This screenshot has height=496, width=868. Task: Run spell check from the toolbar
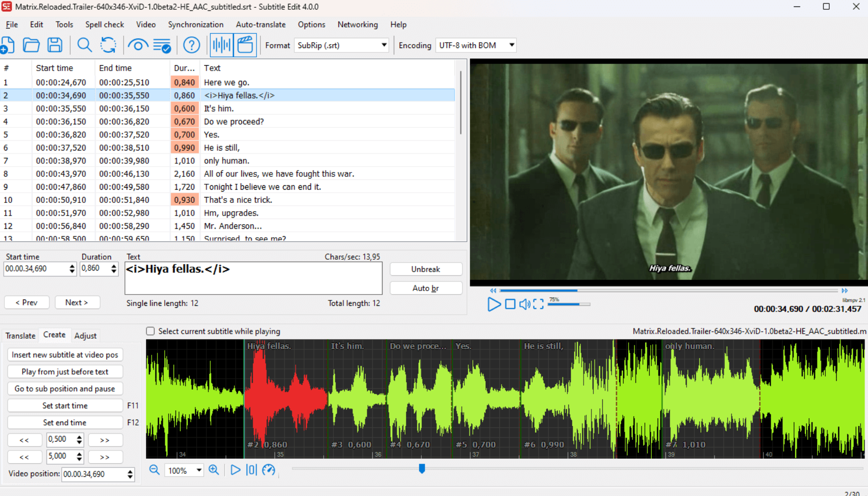point(162,45)
